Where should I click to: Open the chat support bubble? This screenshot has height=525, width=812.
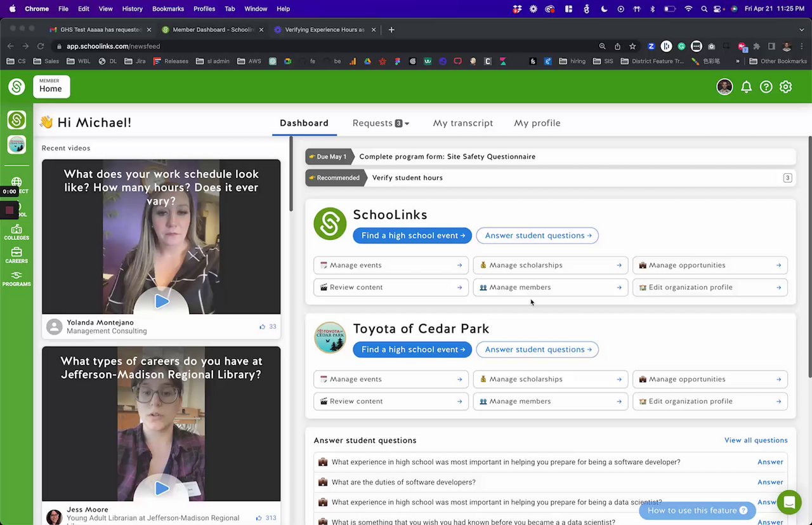coord(789,502)
